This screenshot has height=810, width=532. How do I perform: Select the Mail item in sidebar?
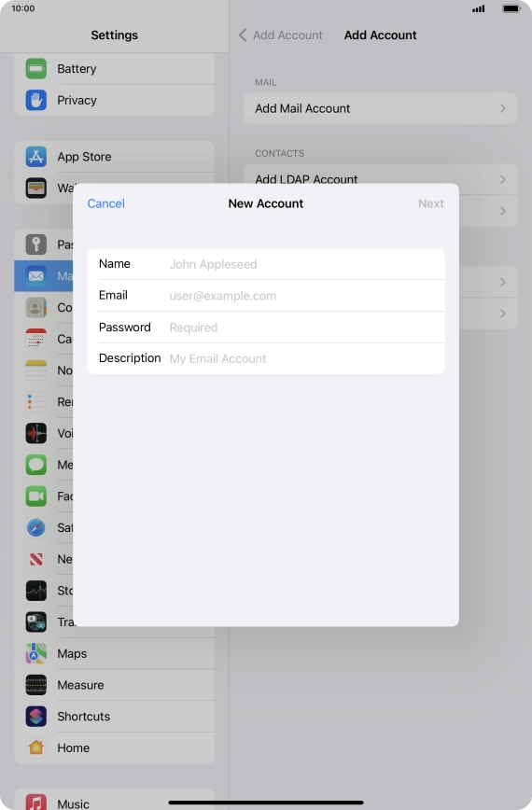44,276
